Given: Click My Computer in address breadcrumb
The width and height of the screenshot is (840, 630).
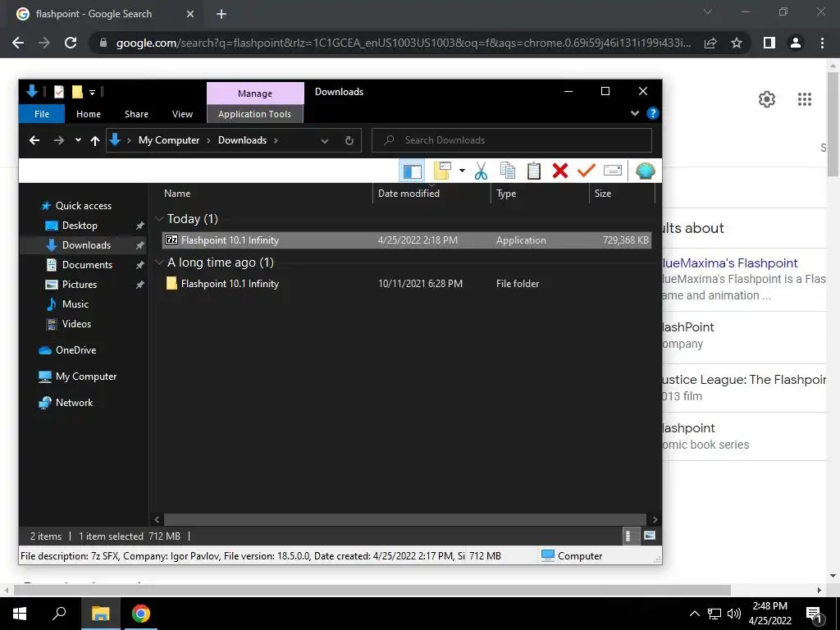Looking at the screenshot, I should [169, 140].
